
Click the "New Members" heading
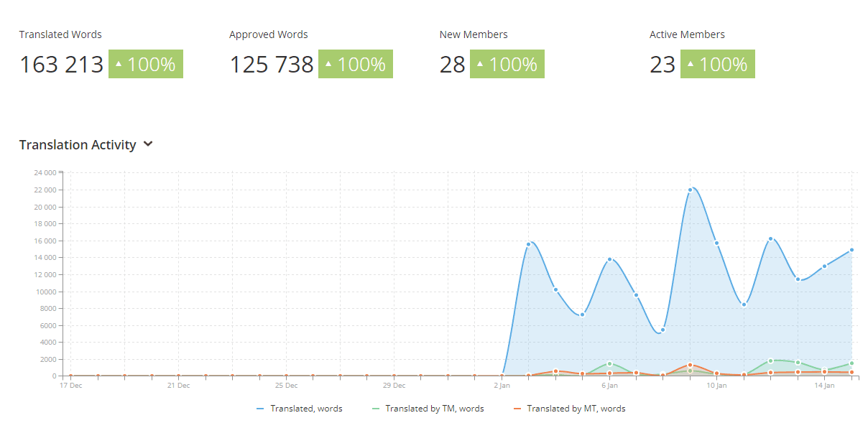[x=474, y=34]
